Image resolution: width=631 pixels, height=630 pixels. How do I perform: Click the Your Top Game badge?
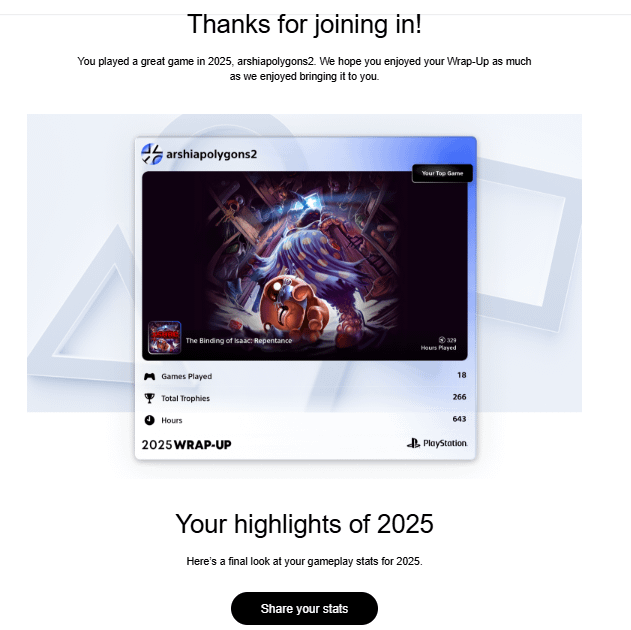tap(442, 173)
